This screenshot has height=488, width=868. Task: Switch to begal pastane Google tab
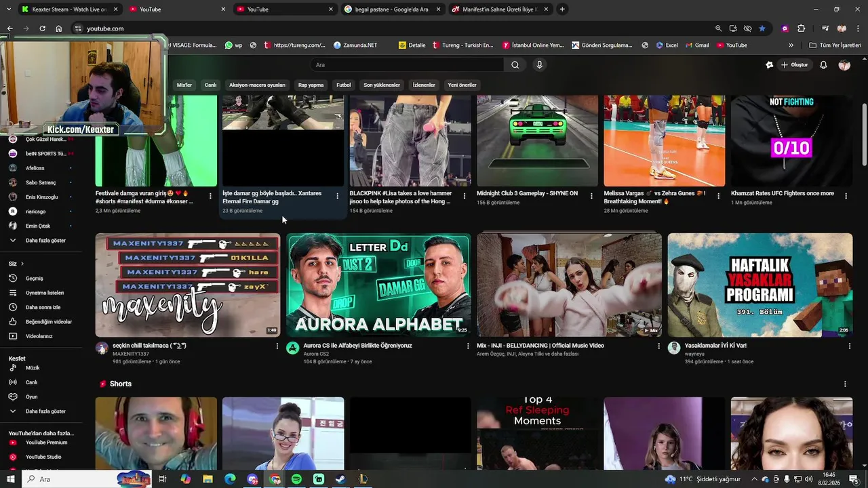click(x=391, y=9)
